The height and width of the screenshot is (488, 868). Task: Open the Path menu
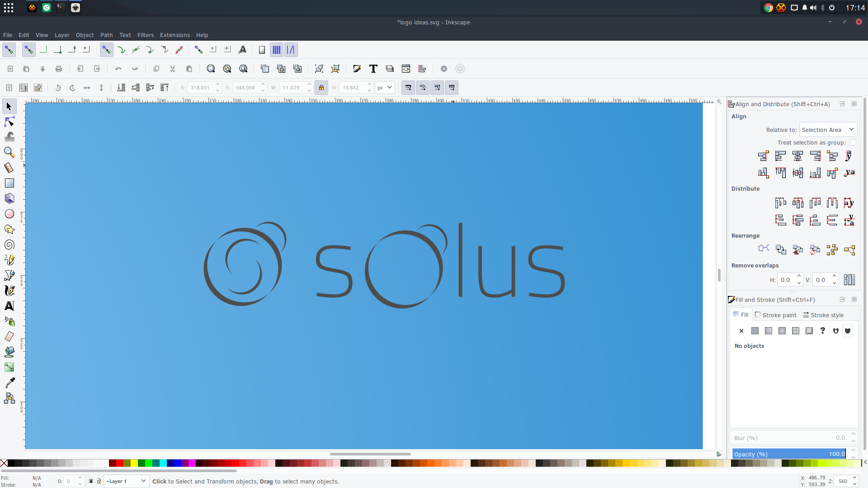(106, 35)
